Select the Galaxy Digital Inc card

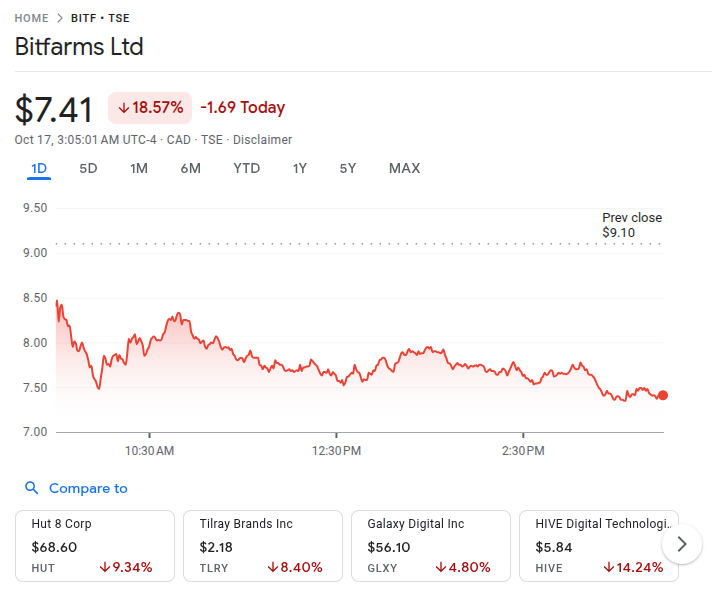pyautogui.click(x=431, y=545)
